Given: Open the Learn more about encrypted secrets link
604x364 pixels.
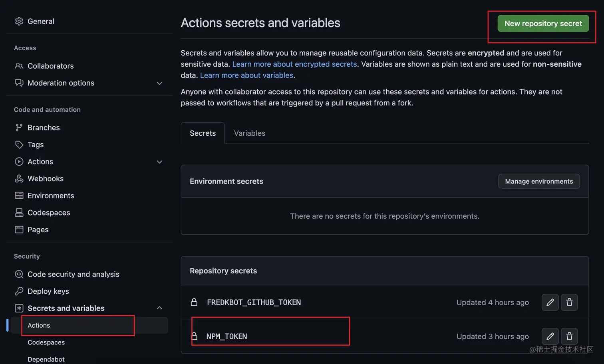Looking at the screenshot, I should 294,64.
